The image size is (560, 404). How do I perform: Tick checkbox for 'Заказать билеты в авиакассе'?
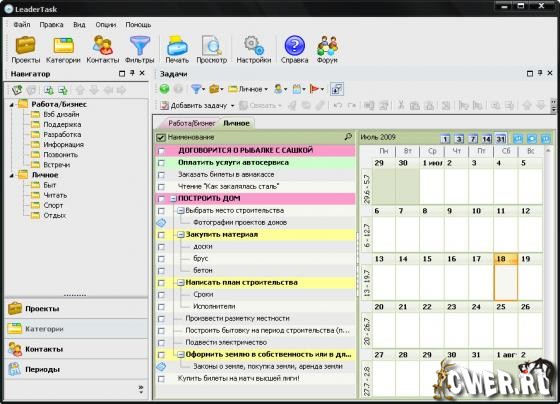point(161,175)
